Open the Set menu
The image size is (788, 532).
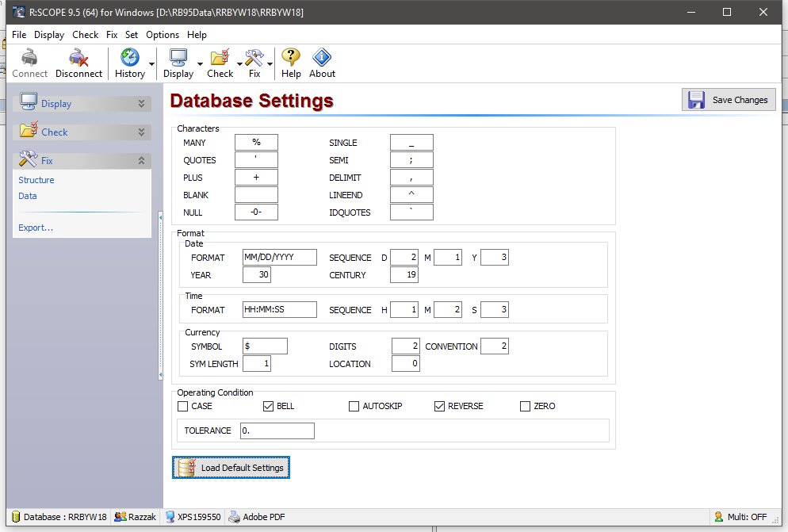pos(132,35)
